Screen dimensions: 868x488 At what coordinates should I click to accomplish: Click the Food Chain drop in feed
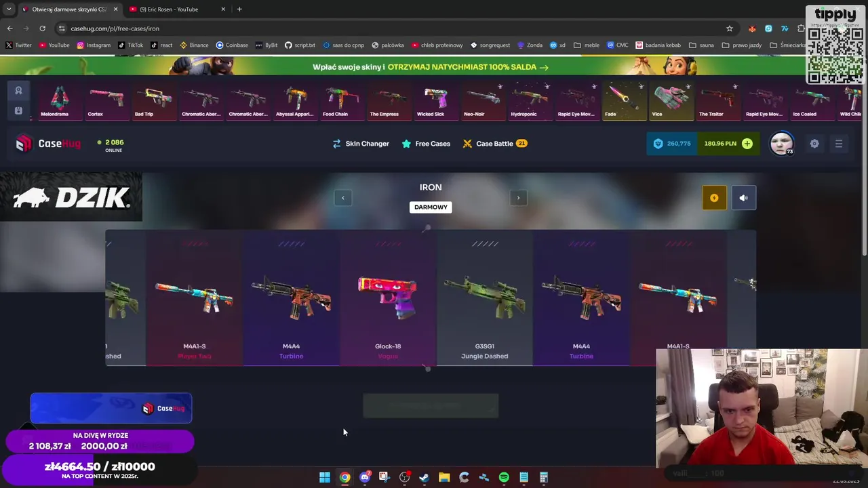point(342,100)
